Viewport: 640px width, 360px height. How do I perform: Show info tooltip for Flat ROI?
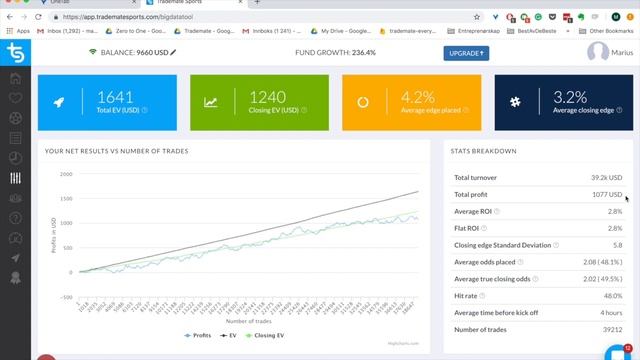484,228
